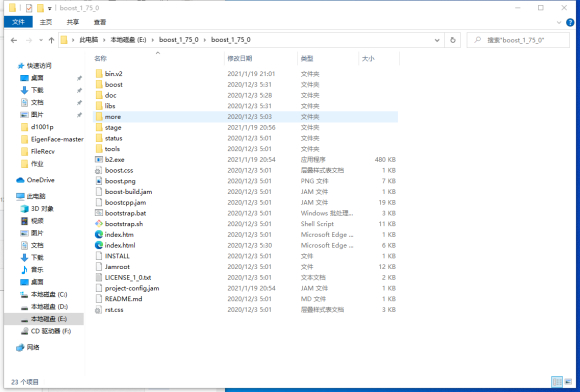
Task: Select the libs folder icon
Action: 99,106
